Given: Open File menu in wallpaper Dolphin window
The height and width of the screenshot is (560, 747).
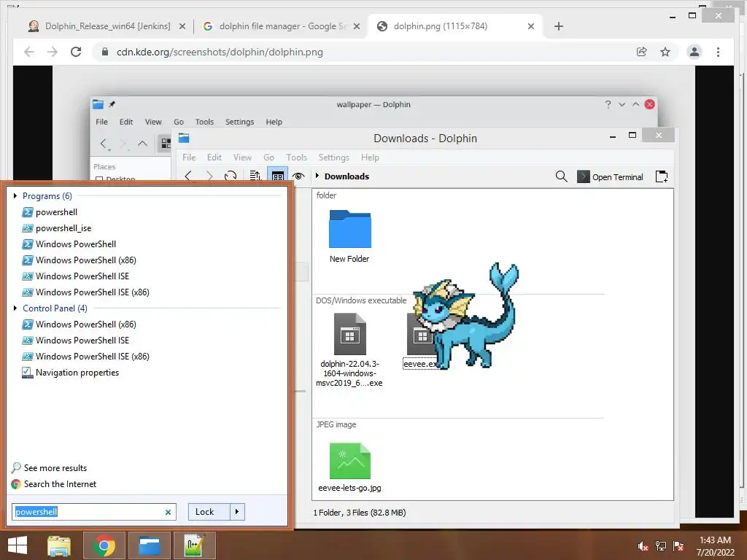Looking at the screenshot, I should coord(101,122).
